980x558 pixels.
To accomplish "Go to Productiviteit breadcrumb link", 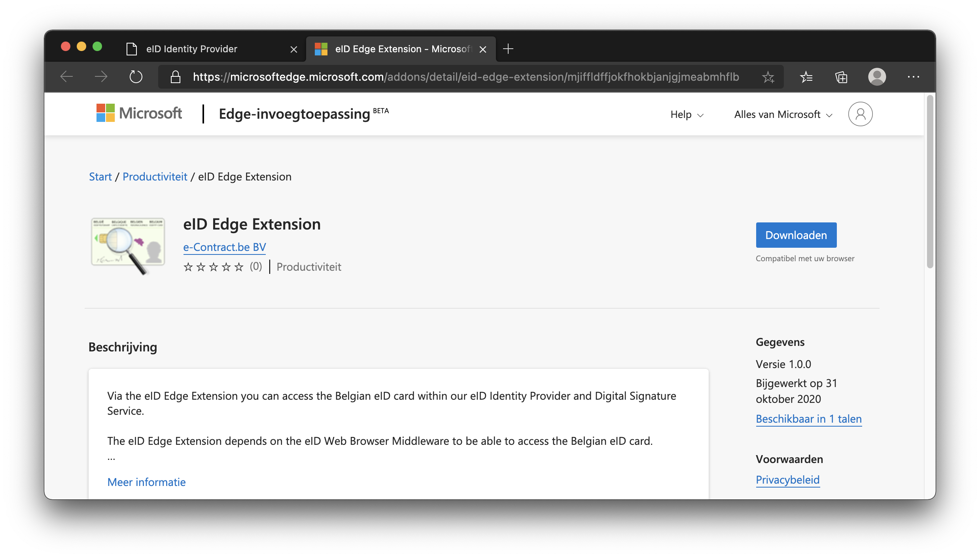I will coord(155,177).
